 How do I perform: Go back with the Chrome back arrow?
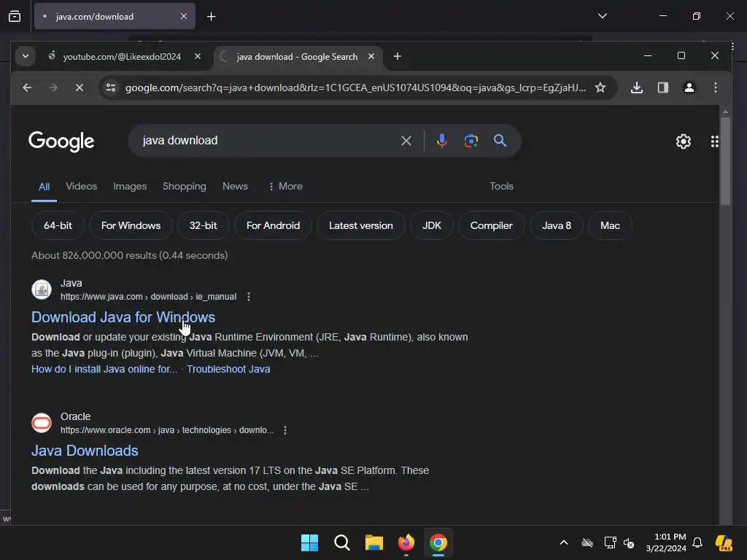point(27,87)
